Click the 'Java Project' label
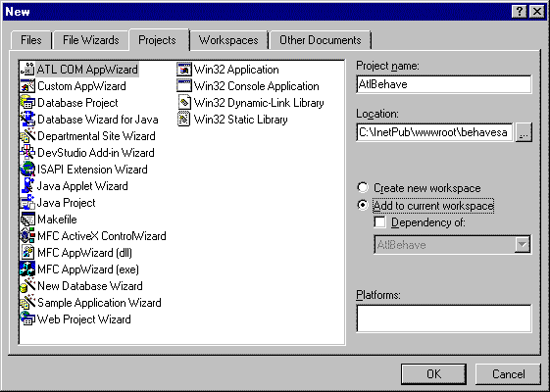This screenshot has height=392, width=550. pos(67,203)
